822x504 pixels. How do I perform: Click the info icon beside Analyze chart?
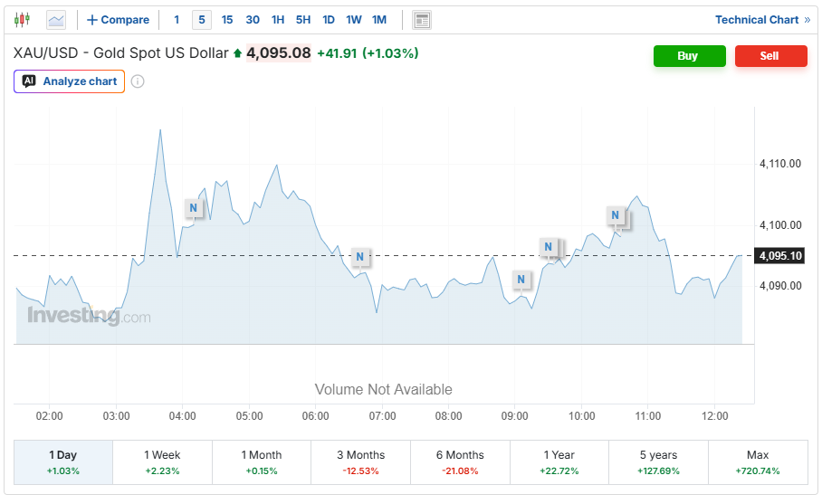coord(138,81)
